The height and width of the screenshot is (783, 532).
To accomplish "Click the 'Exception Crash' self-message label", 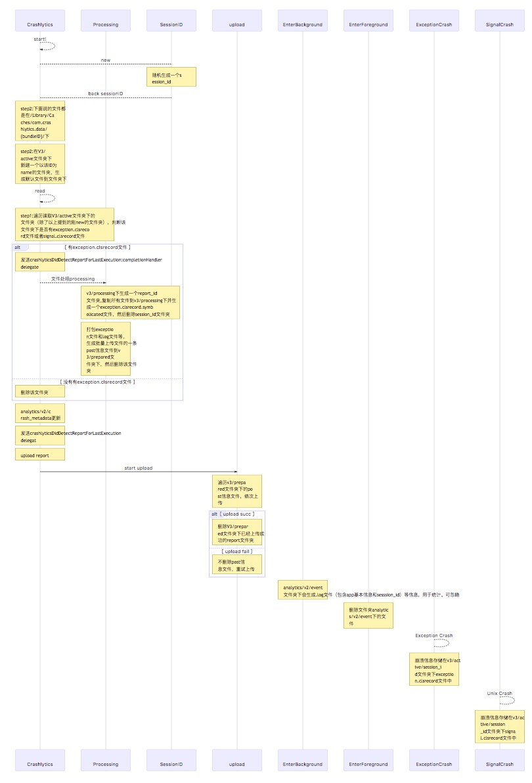I will [434, 636].
